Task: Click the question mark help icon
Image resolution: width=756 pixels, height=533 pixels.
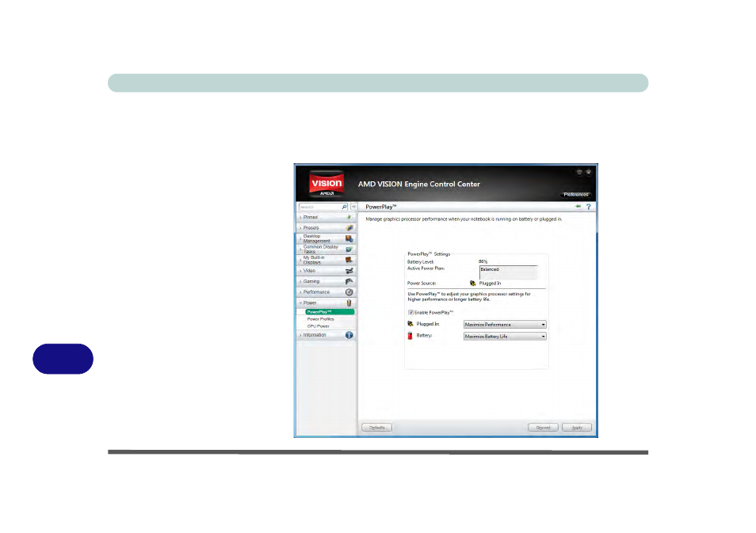Action: tap(588, 207)
